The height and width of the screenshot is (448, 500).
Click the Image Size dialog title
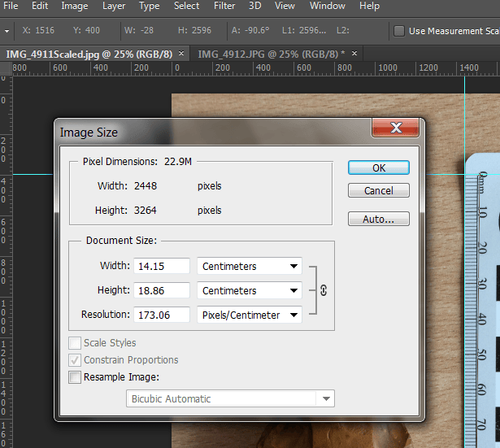tap(89, 133)
